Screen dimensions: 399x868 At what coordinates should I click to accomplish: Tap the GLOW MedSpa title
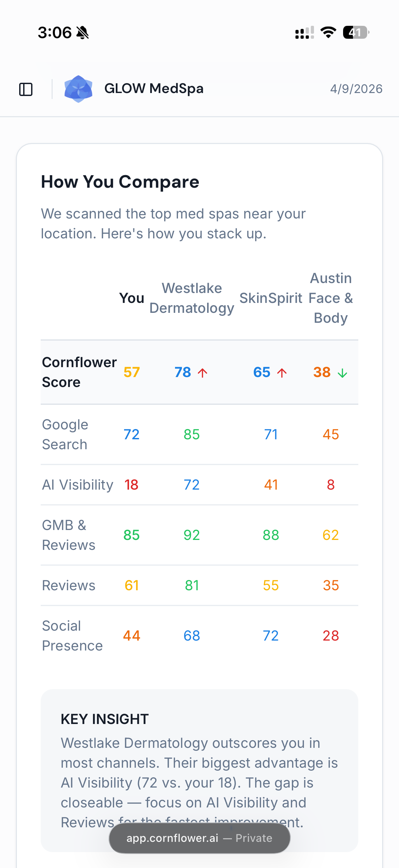point(154,89)
